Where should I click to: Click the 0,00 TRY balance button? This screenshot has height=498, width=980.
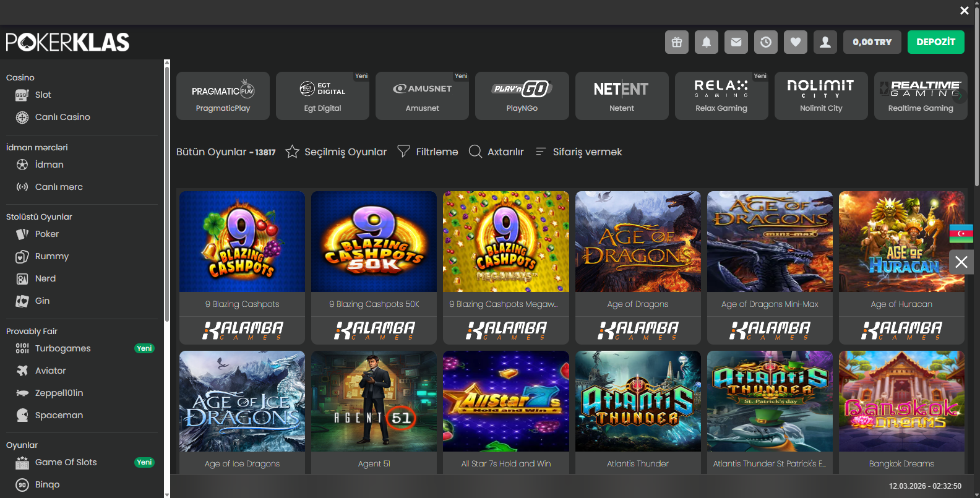coord(872,42)
